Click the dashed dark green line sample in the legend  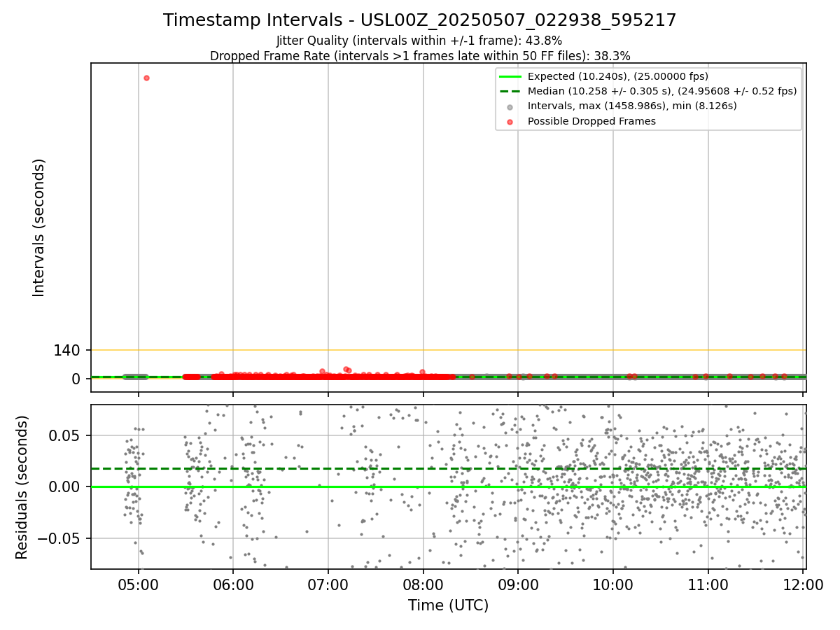pyautogui.click(x=510, y=91)
